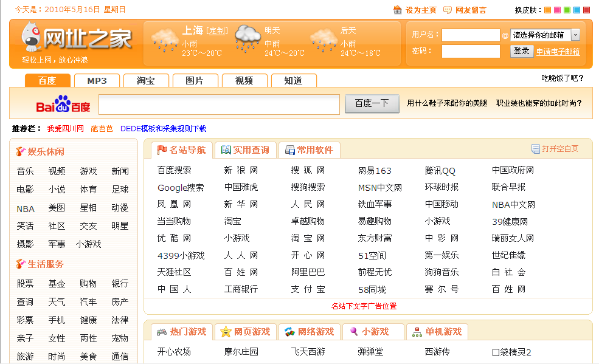Viewport: 599px width, 364px height.
Task: Click the 百度一下 search button
Action: 372,103
